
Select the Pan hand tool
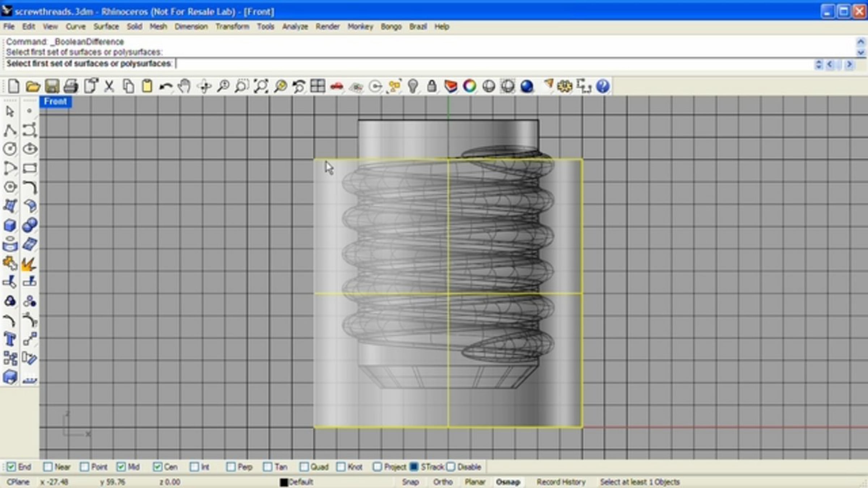(x=184, y=86)
